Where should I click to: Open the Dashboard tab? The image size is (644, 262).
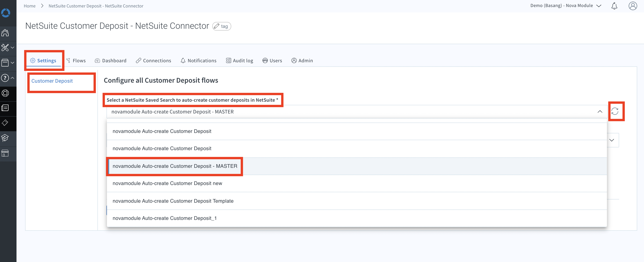(111, 61)
